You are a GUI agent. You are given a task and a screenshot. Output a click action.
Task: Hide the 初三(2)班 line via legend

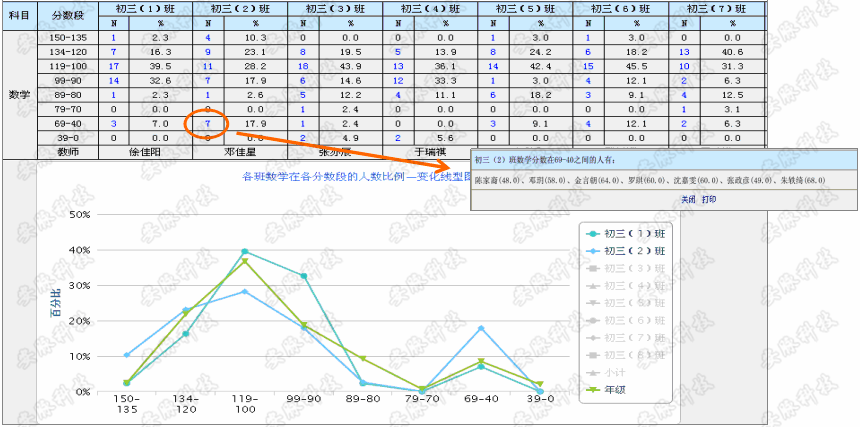[628, 250]
